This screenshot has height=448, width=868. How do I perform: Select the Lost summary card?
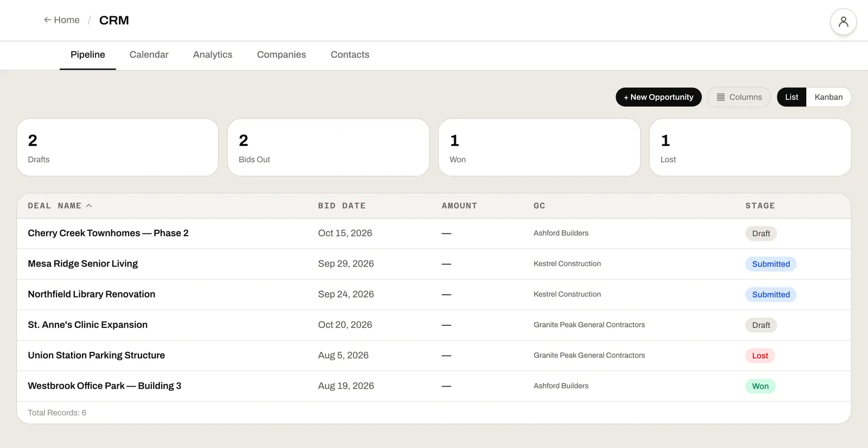[x=750, y=147]
